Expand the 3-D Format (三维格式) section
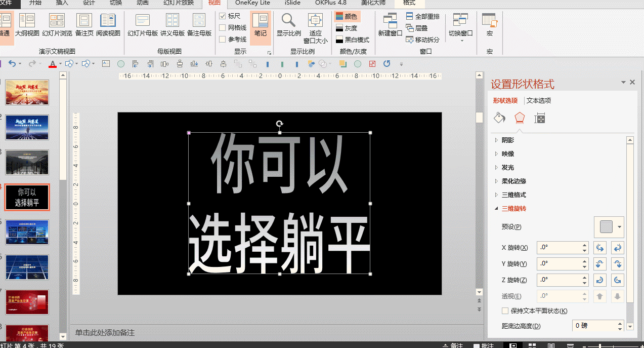 514,195
